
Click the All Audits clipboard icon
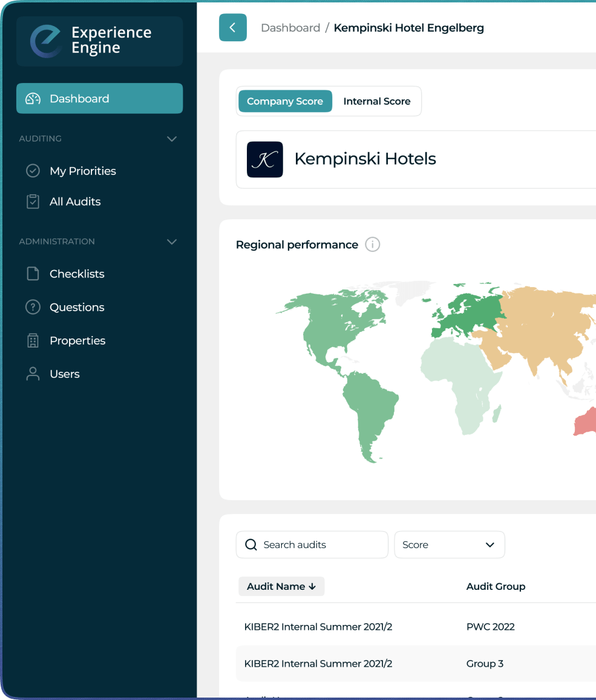click(x=33, y=202)
